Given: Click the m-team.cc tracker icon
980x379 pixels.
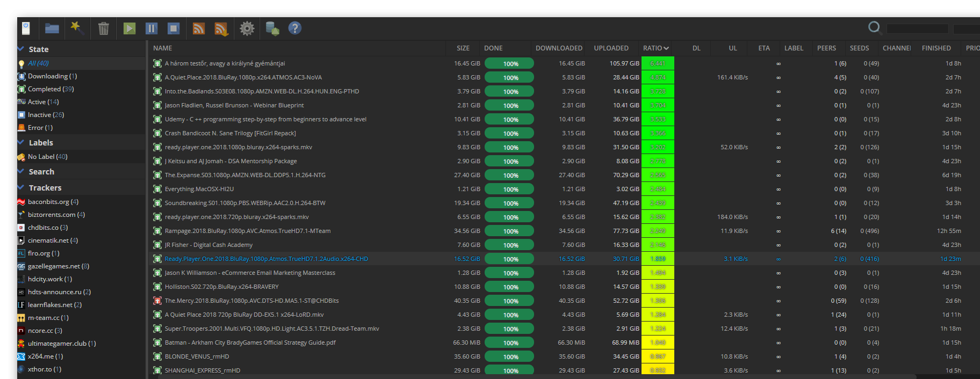Looking at the screenshot, I should pyautogui.click(x=21, y=318).
